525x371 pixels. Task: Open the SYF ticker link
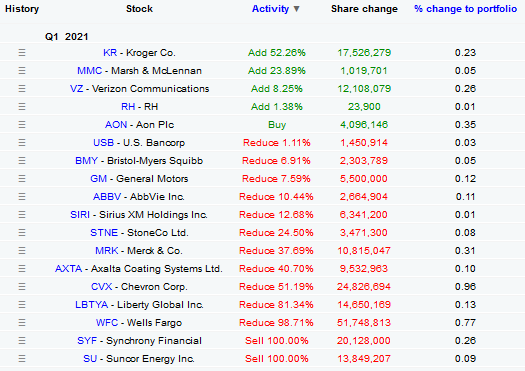click(87, 341)
